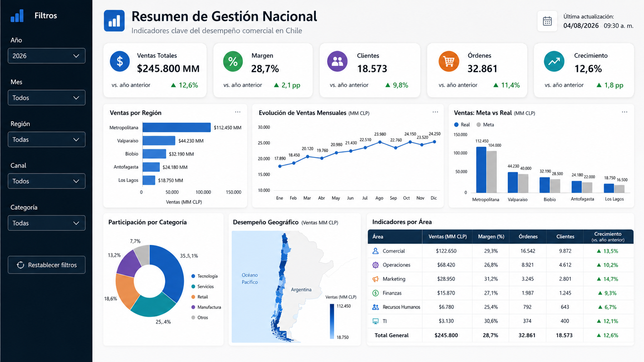Click the Finanzas orders value 1.987

point(528,293)
